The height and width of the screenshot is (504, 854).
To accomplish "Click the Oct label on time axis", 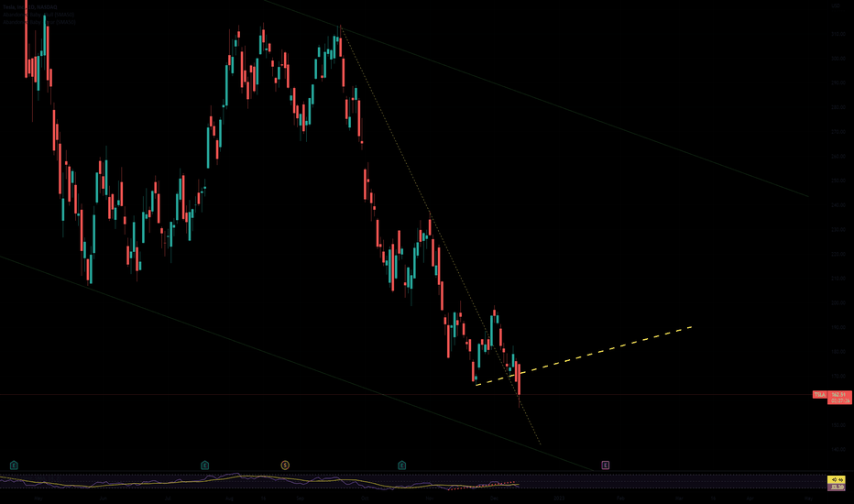I will pyautogui.click(x=365, y=498).
